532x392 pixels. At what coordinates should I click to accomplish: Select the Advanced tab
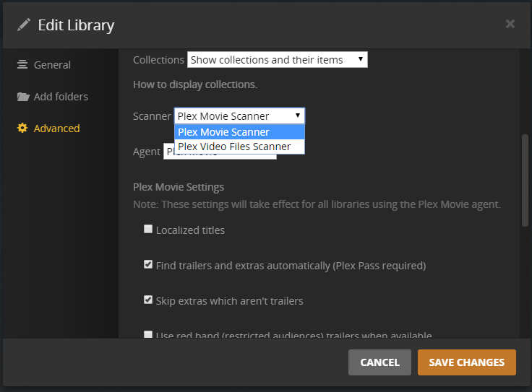click(x=56, y=129)
